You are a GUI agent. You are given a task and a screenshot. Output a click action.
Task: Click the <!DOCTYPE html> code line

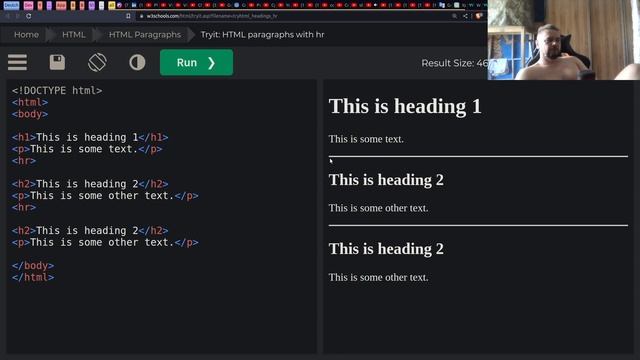pyautogui.click(x=57, y=91)
